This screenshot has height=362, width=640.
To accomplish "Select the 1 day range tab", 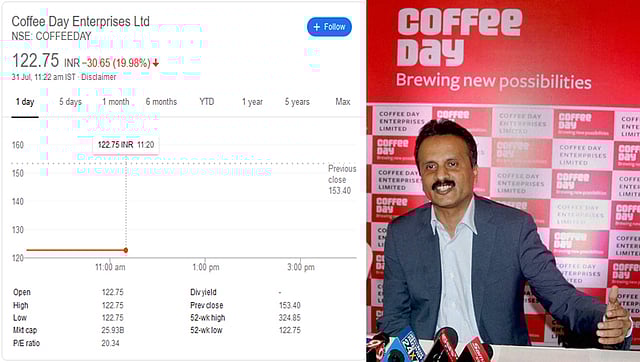I will [25, 102].
